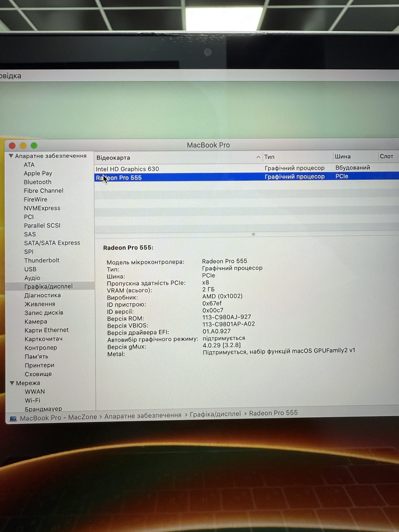This screenshot has width=399, height=532.
Task: Select Apple Pay in the sidebar
Action: [38, 173]
